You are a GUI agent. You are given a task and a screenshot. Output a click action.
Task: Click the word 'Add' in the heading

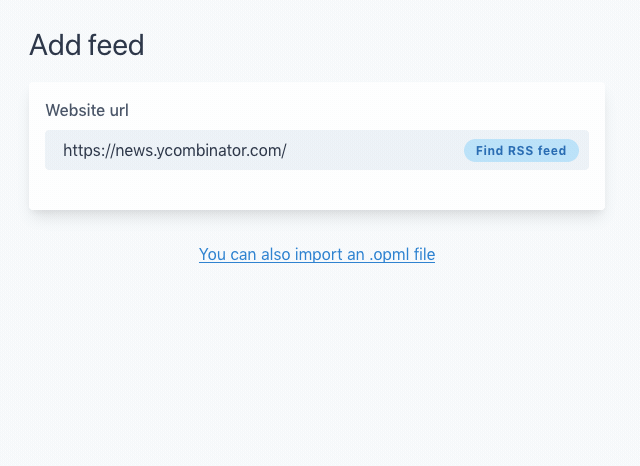[x=49, y=45]
